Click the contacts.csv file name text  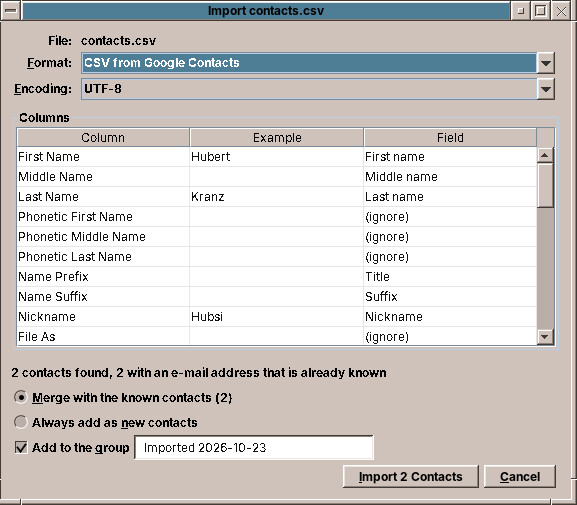coord(118,40)
